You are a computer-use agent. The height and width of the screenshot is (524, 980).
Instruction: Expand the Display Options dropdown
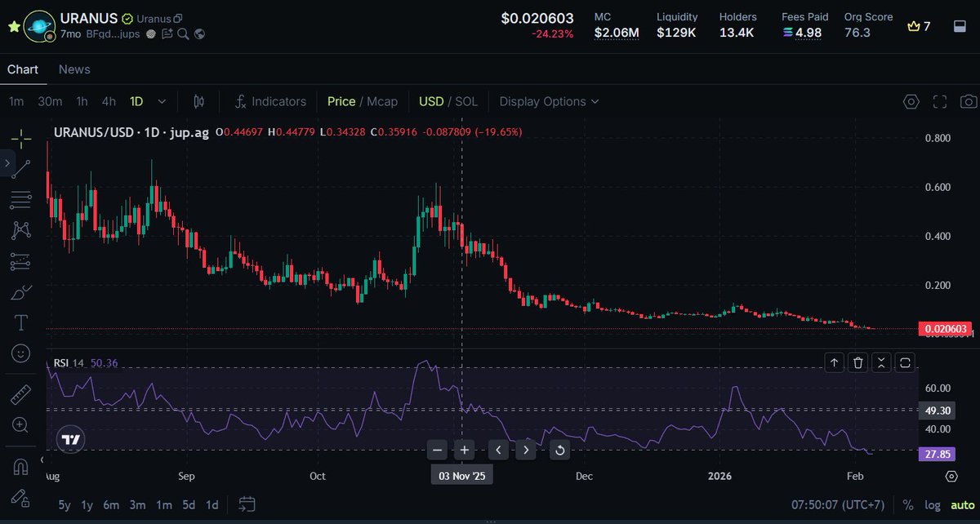click(549, 101)
